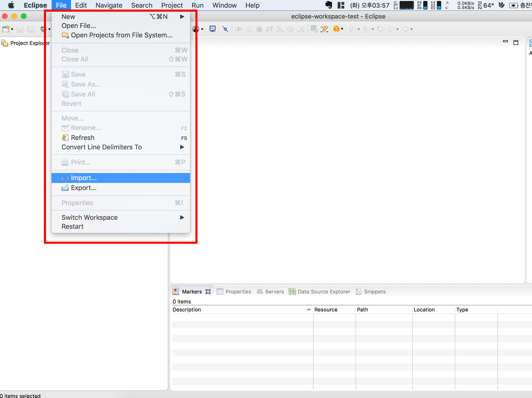Click the New wizard toolbar icon
The image size is (532, 398).
click(6, 29)
